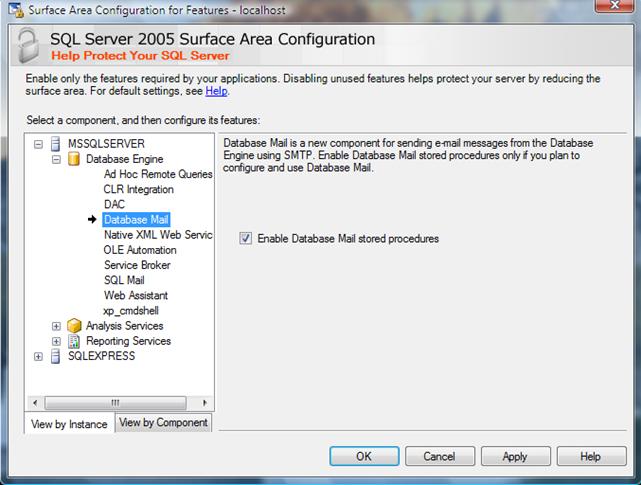
Task: Select the View by Instance tab
Action: tap(69, 424)
